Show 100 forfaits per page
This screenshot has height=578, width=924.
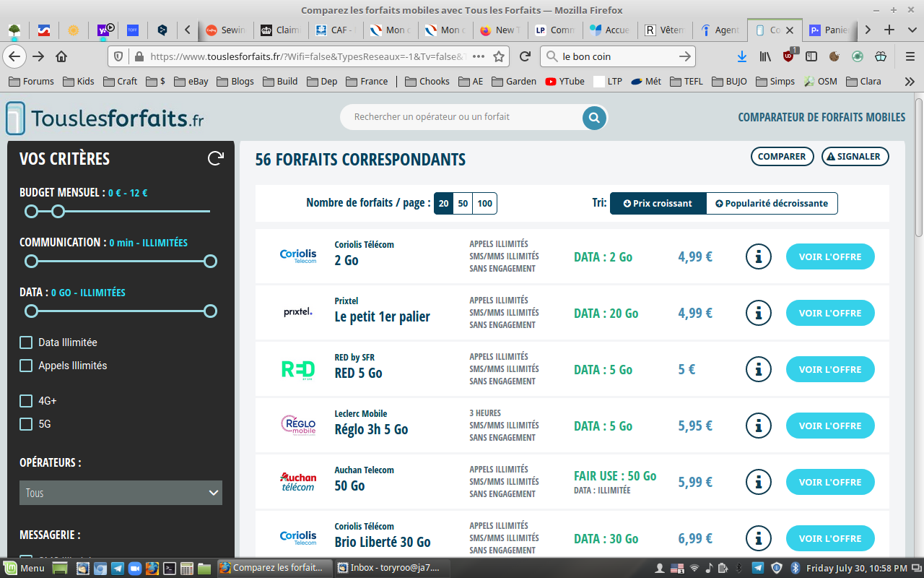pyautogui.click(x=485, y=204)
